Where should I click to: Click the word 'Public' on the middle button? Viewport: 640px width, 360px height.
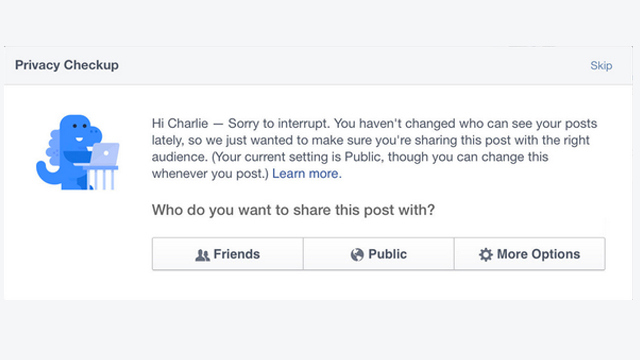387,254
